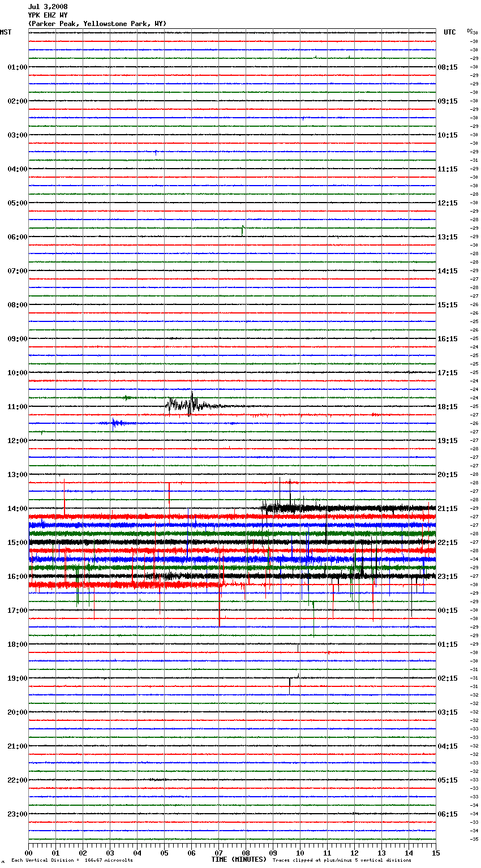Click the "UTC" time zone header
481x868 pixels.
(x=450, y=32)
